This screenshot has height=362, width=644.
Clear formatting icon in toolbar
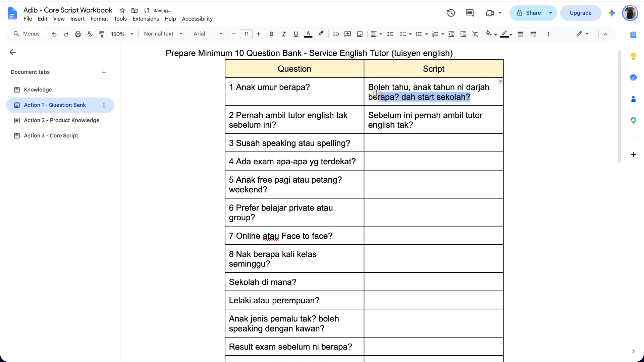pyautogui.click(x=475, y=34)
